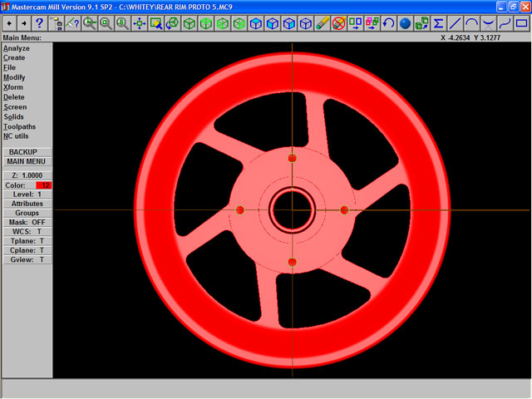The image size is (532, 399).
Task: Click the Undo arrow icon in toolbar
Action: [x=388, y=23]
